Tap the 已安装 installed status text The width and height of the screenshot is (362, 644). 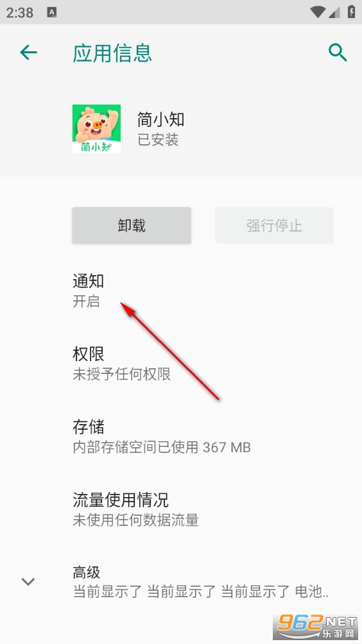158,140
